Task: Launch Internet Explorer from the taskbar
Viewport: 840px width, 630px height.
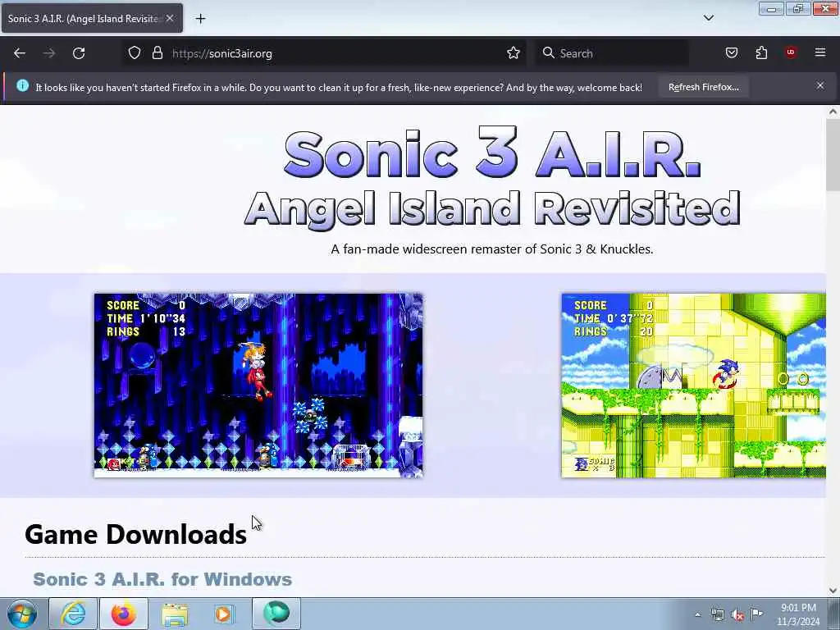Action: (73, 614)
